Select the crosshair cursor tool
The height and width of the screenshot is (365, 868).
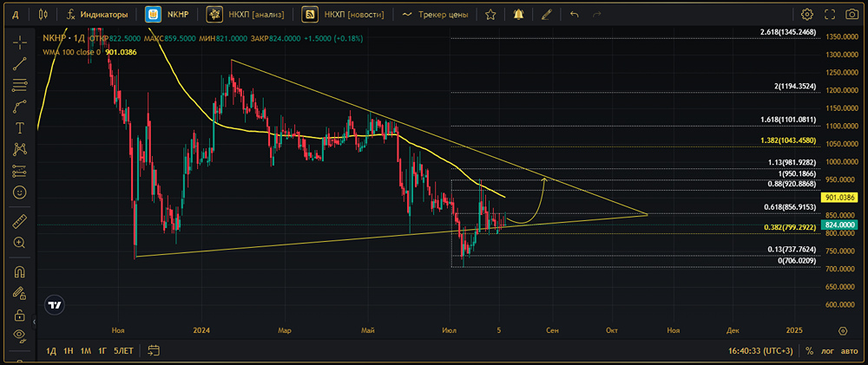[x=21, y=42]
